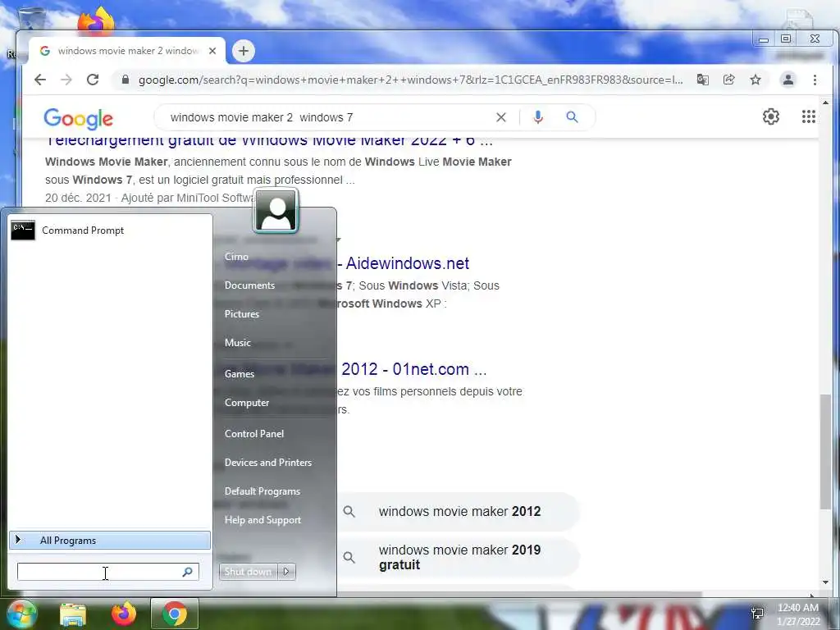Launch Command Prompt from Start menu
840x630 pixels.
110,231
